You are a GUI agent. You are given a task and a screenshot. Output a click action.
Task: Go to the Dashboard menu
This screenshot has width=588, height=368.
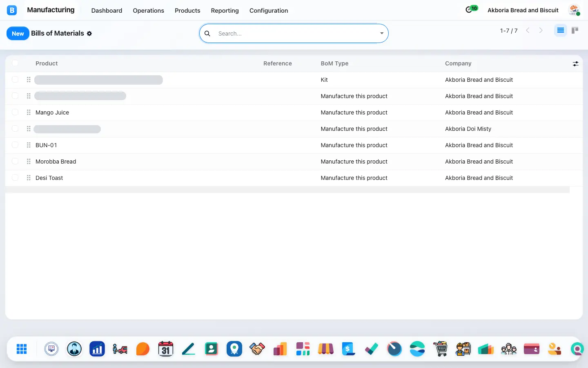pyautogui.click(x=107, y=11)
